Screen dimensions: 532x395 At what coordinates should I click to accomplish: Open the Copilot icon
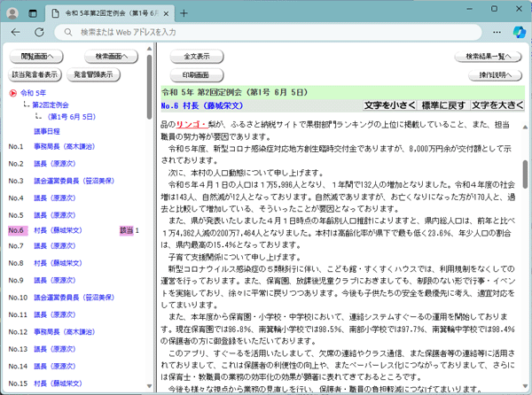(519, 32)
